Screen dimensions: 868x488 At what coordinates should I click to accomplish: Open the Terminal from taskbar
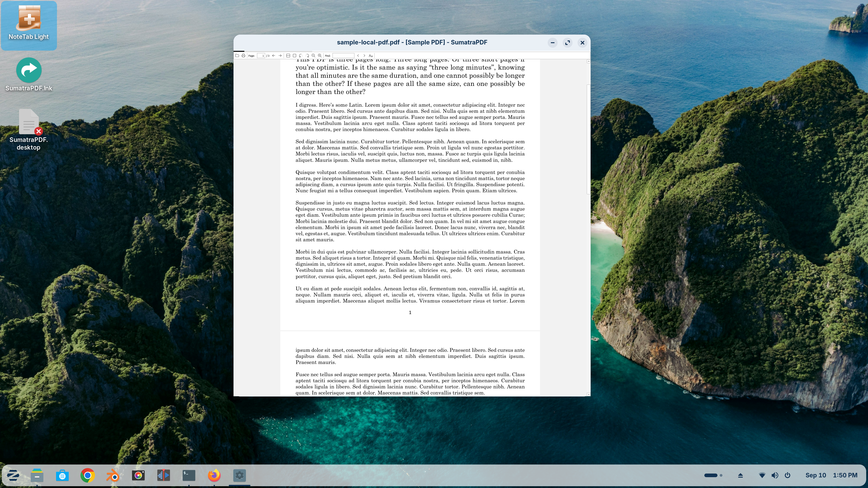point(189,475)
